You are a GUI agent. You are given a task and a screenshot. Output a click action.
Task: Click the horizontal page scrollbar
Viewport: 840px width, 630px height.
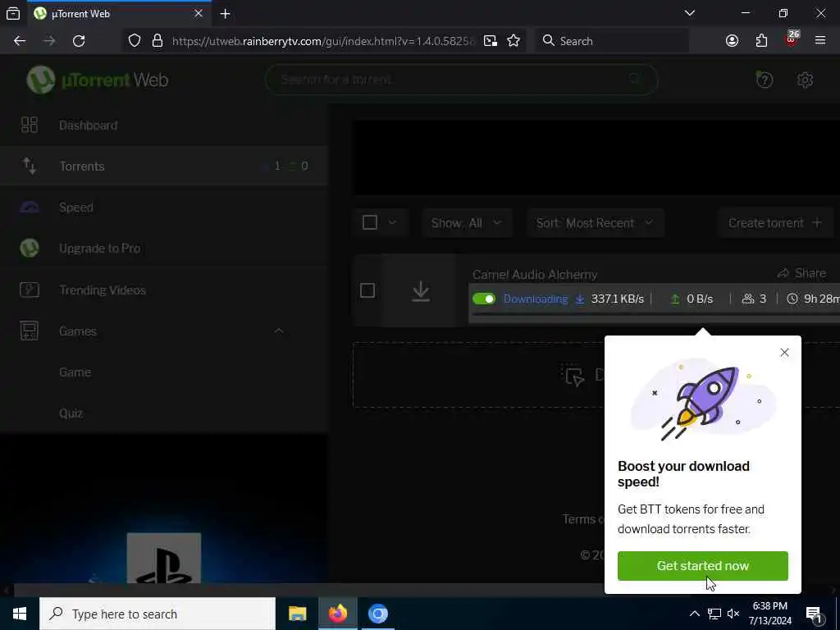point(308,590)
